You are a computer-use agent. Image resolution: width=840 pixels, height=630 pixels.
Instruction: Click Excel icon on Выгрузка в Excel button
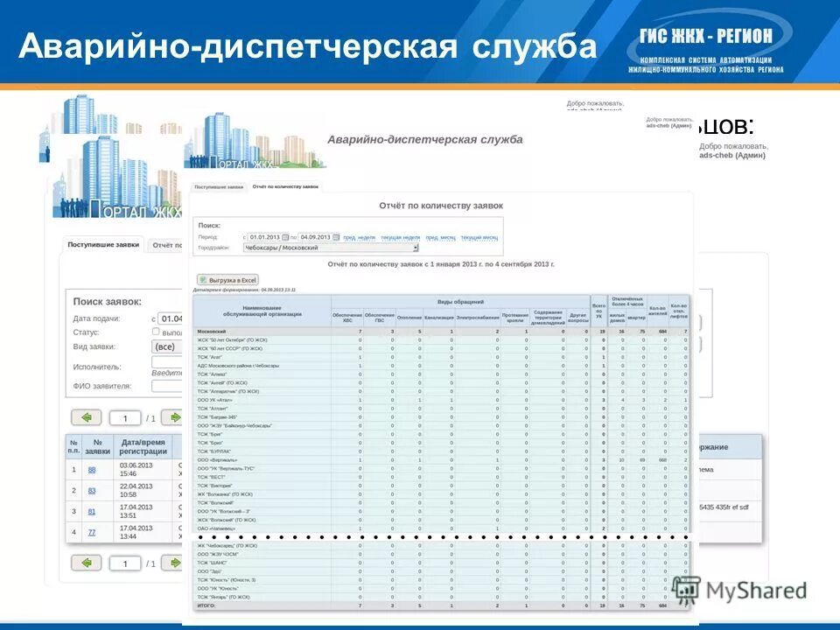point(202,280)
